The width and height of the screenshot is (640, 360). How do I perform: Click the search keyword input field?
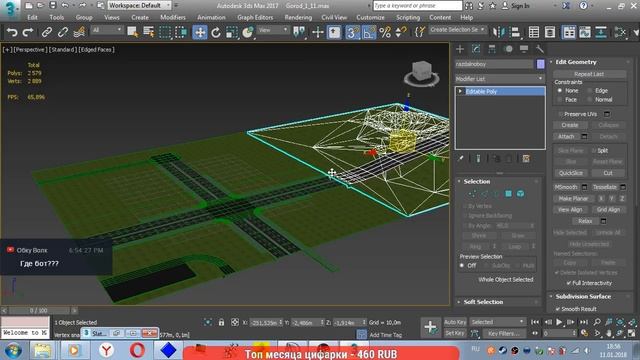click(418, 5)
